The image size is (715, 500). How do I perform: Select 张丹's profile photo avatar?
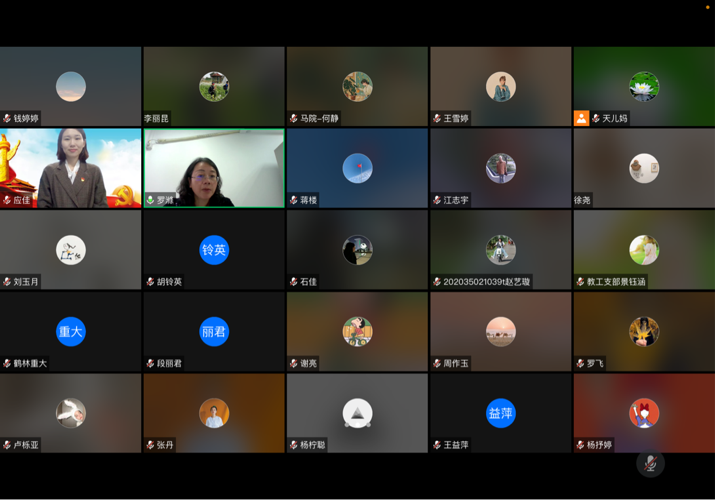(214, 413)
